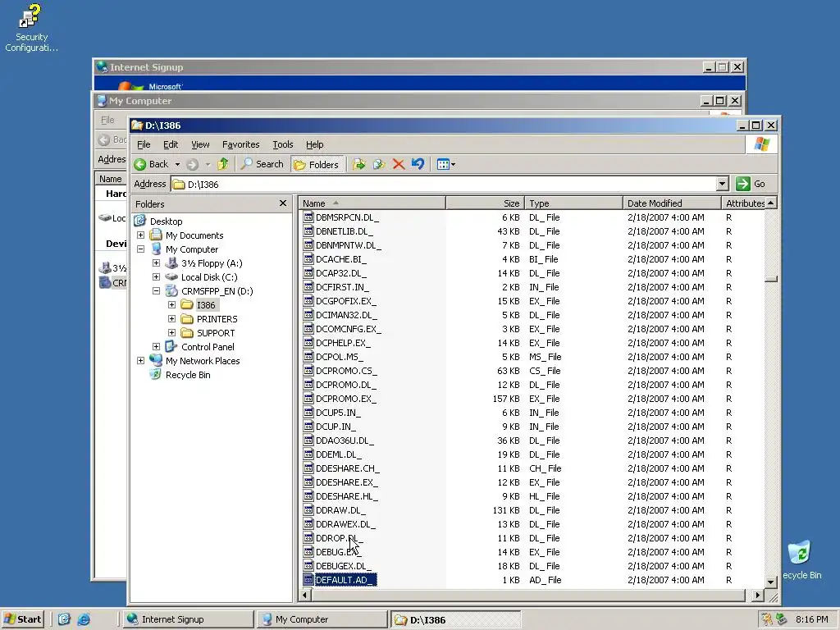The width and height of the screenshot is (840, 630).
Task: Close the Folders pane with X
Action: tap(283, 203)
